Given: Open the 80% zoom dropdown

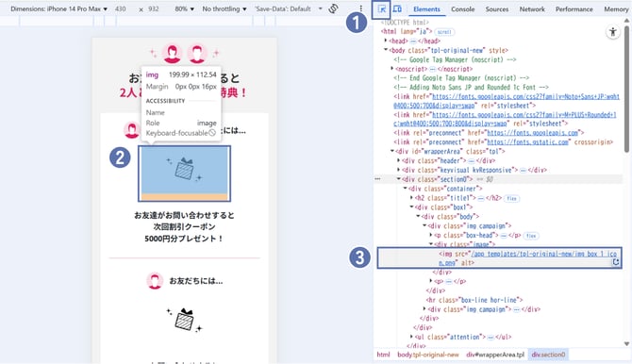Looking at the screenshot, I should 184,8.
